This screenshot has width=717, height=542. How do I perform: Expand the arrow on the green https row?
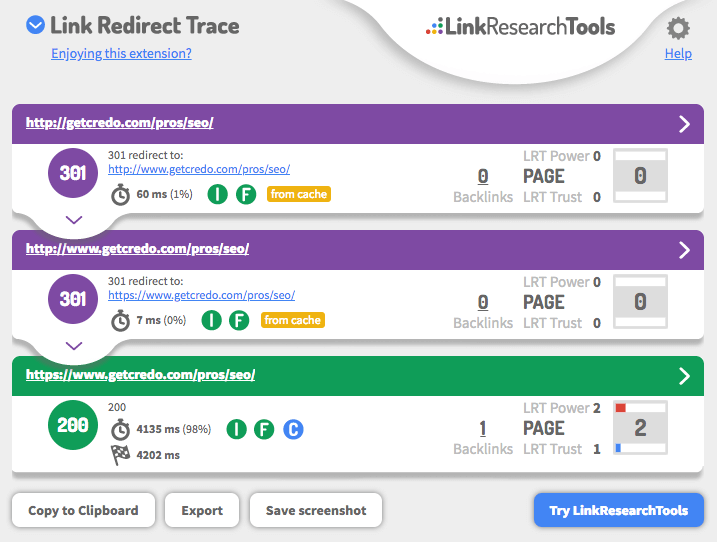[684, 376]
